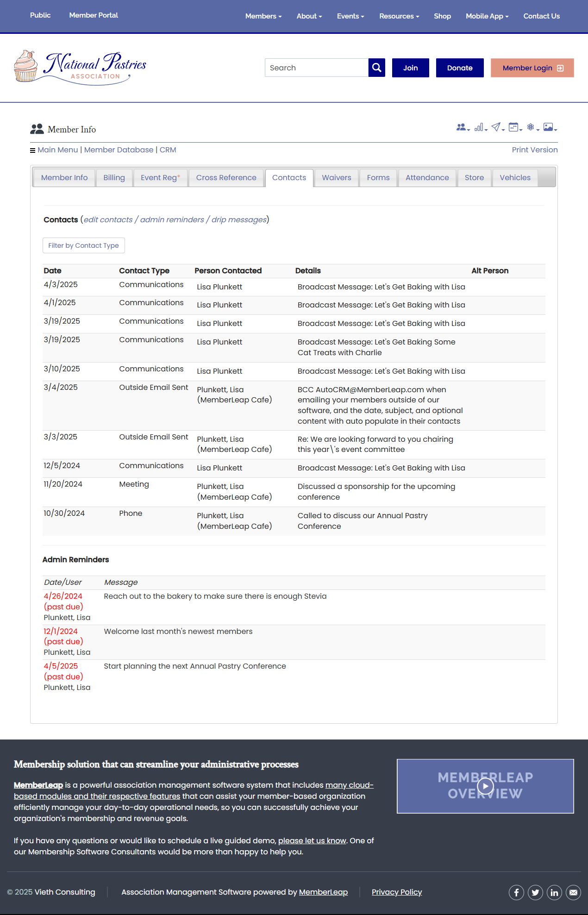Open the Main Menu breadcrumb link
Viewport: 588px width, 915px height.
coord(58,150)
